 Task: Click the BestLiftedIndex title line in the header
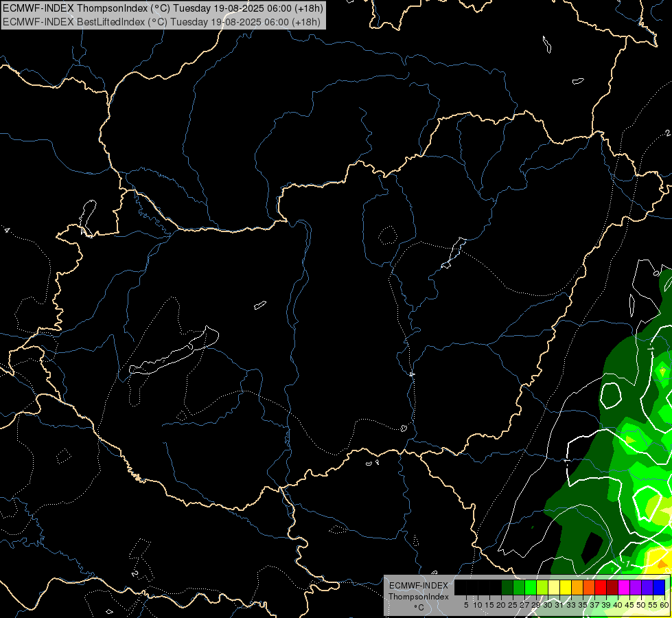click(x=161, y=22)
